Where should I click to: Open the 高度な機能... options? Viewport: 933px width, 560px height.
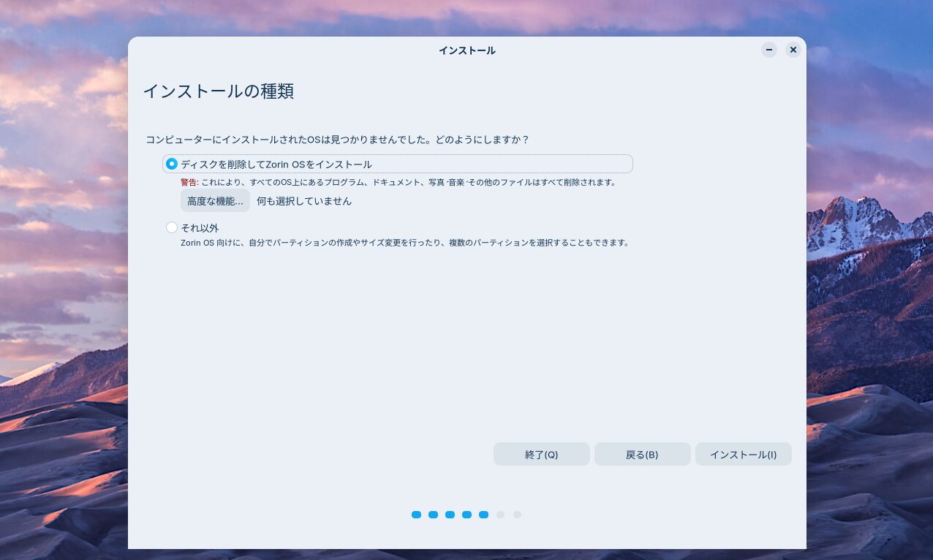pos(215,201)
